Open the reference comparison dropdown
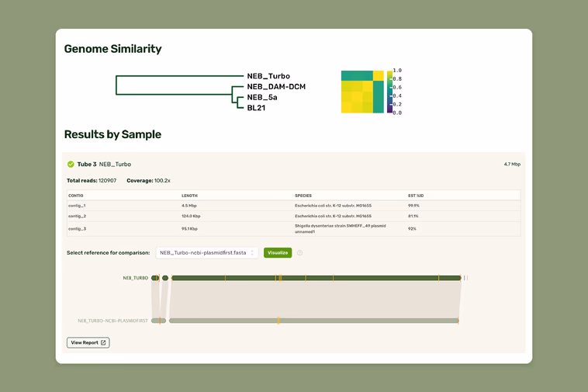The image size is (588, 392). pyautogui.click(x=206, y=253)
